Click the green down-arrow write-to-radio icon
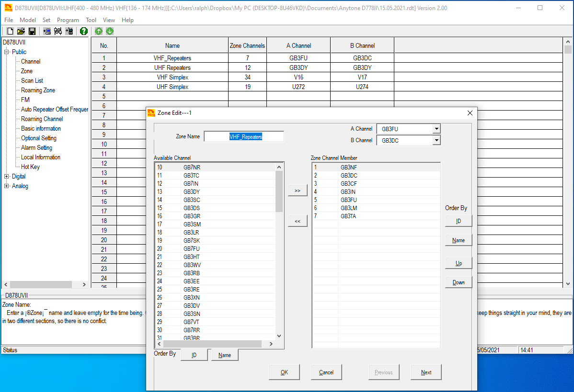The image size is (574, 392). click(x=110, y=31)
